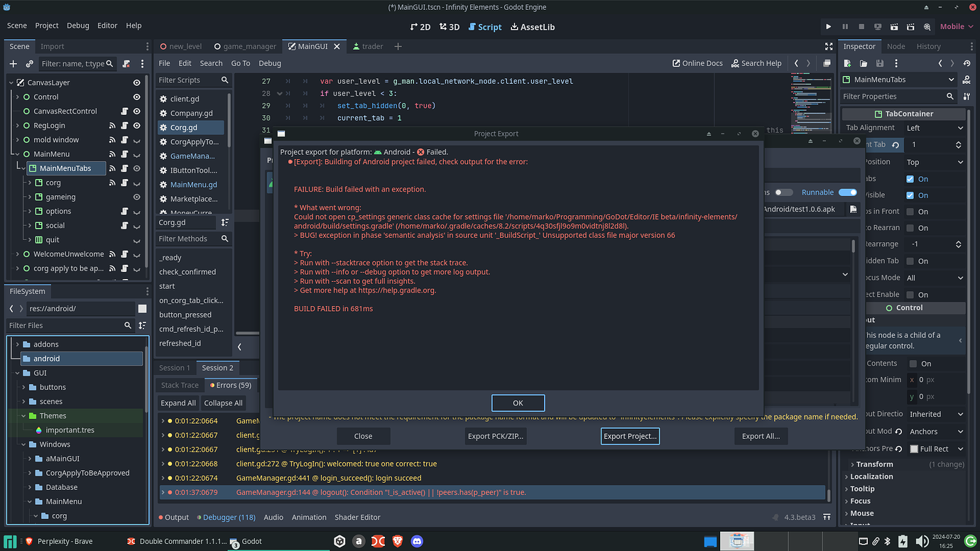Viewport: 980px width, 551px height.
Task: Open the Project menu
Action: (x=47, y=26)
